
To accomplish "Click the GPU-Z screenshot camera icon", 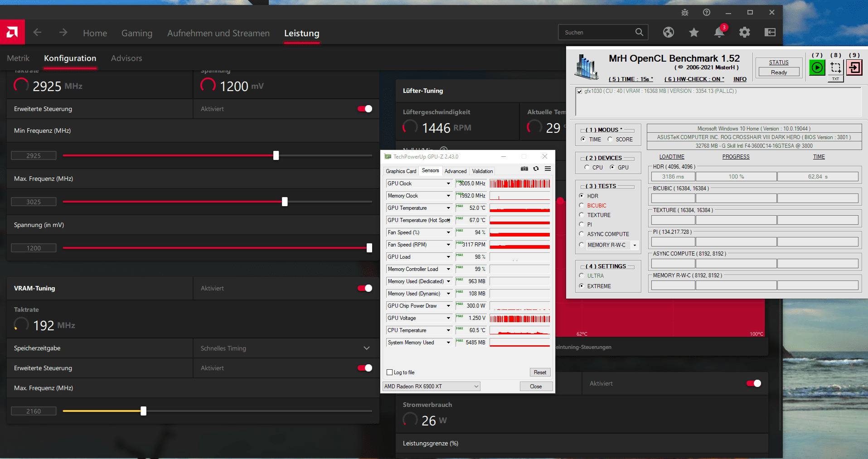I will click(524, 169).
